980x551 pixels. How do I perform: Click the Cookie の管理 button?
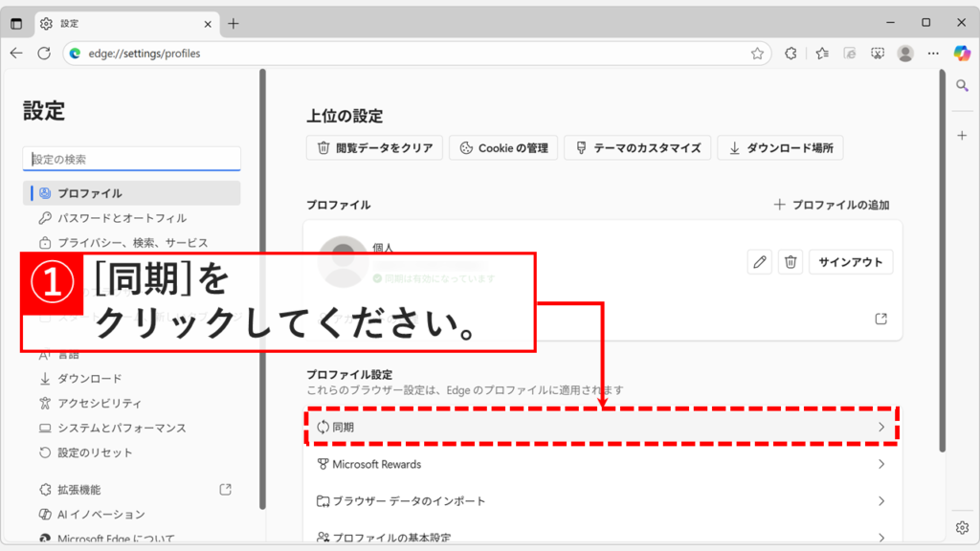502,147
